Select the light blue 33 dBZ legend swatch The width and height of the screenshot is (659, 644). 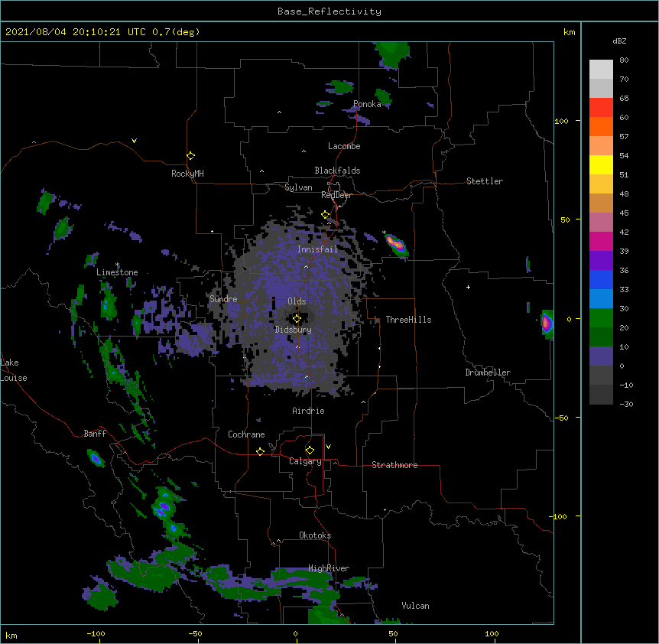tap(601, 298)
